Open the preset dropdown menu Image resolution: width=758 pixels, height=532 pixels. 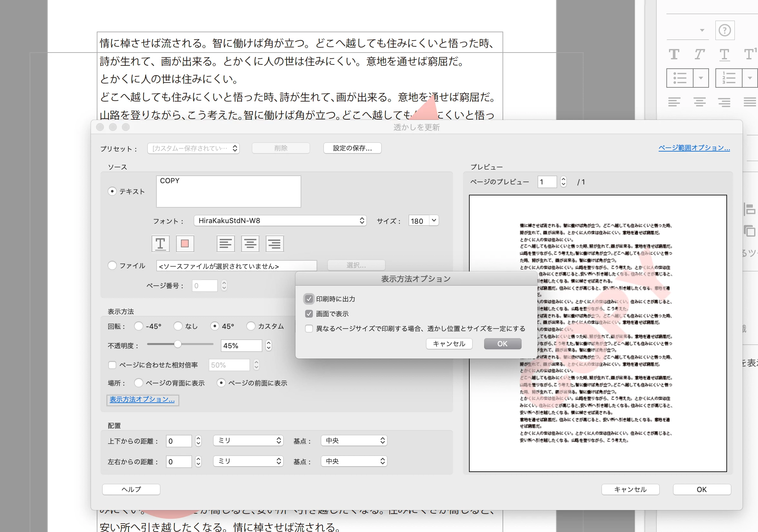tap(194, 149)
